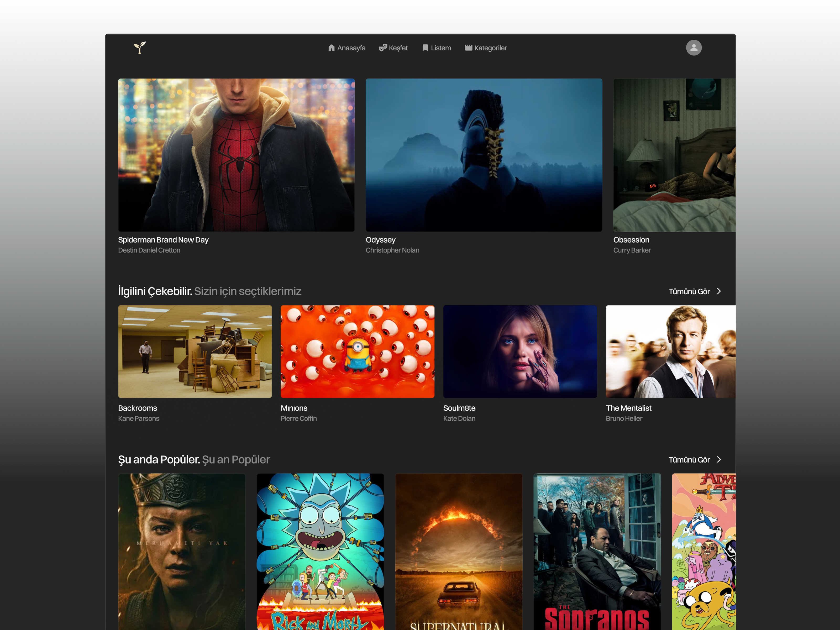Click director name 'Kate Dolan'

click(x=459, y=418)
